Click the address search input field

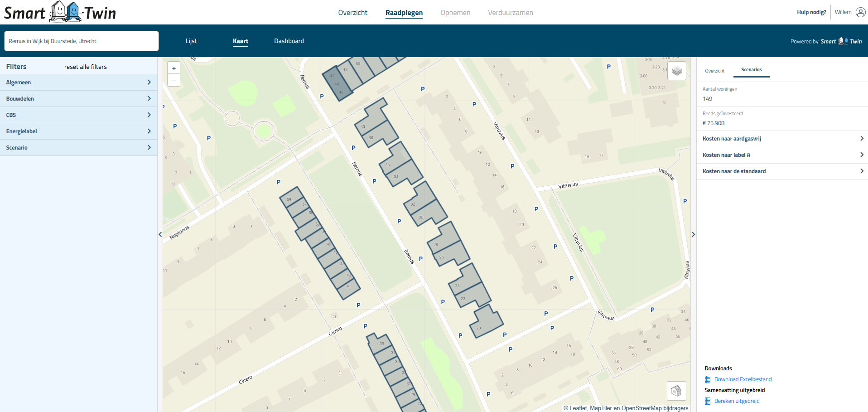pos(82,41)
